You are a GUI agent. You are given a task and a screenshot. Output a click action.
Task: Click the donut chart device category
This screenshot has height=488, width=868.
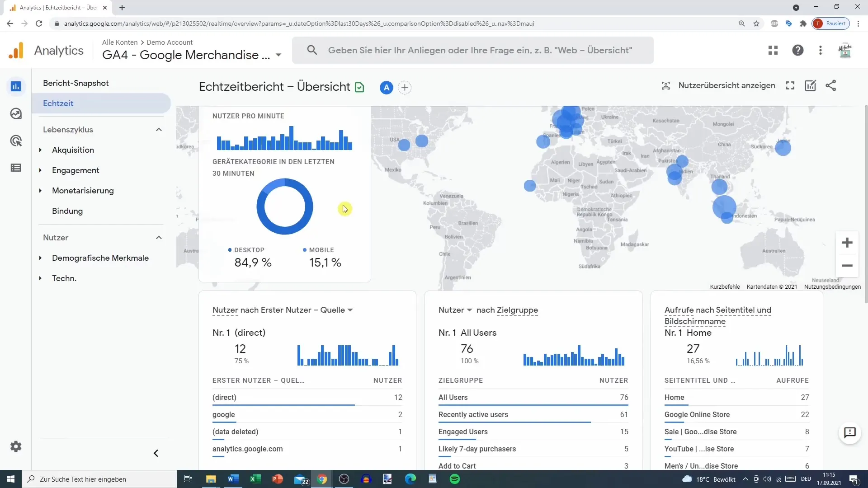tap(286, 207)
